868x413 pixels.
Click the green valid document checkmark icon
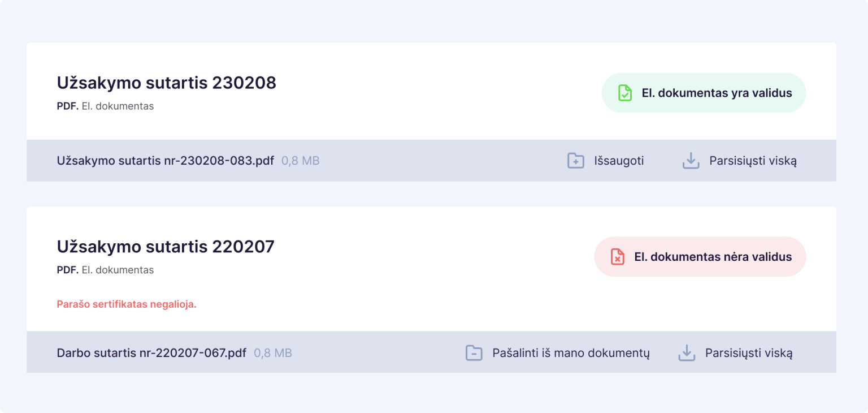(624, 93)
